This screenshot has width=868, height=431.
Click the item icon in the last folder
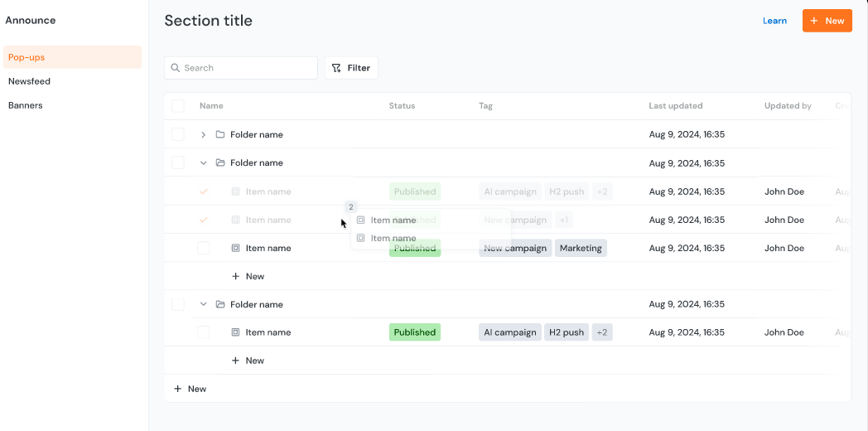[235, 332]
